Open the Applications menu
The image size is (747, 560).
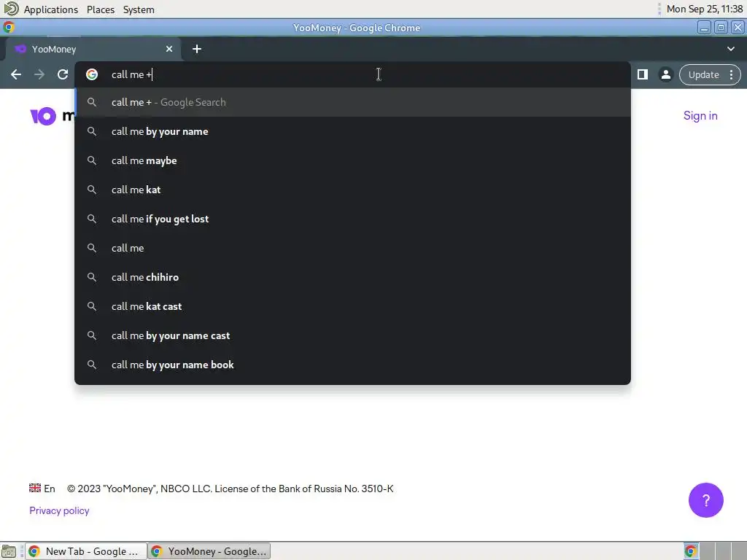click(51, 9)
